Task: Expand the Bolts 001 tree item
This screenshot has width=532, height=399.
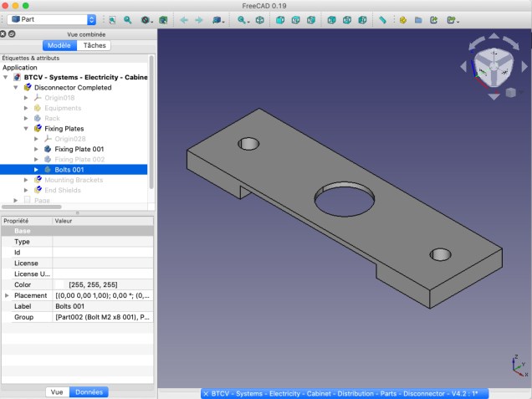Action: click(36, 170)
